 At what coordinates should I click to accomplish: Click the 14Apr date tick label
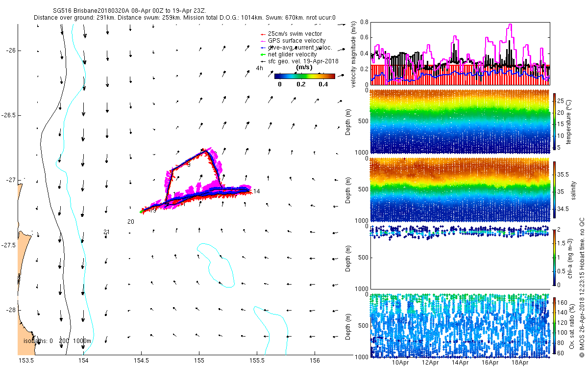[x=460, y=363]
